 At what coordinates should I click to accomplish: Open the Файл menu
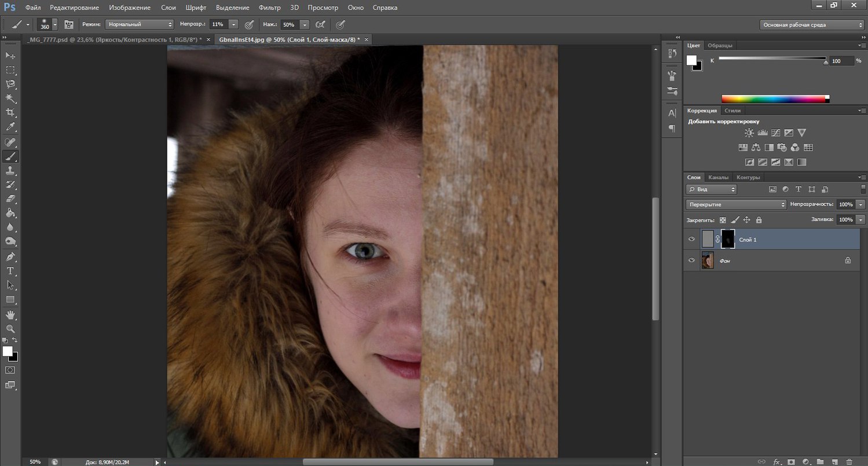pyautogui.click(x=33, y=8)
